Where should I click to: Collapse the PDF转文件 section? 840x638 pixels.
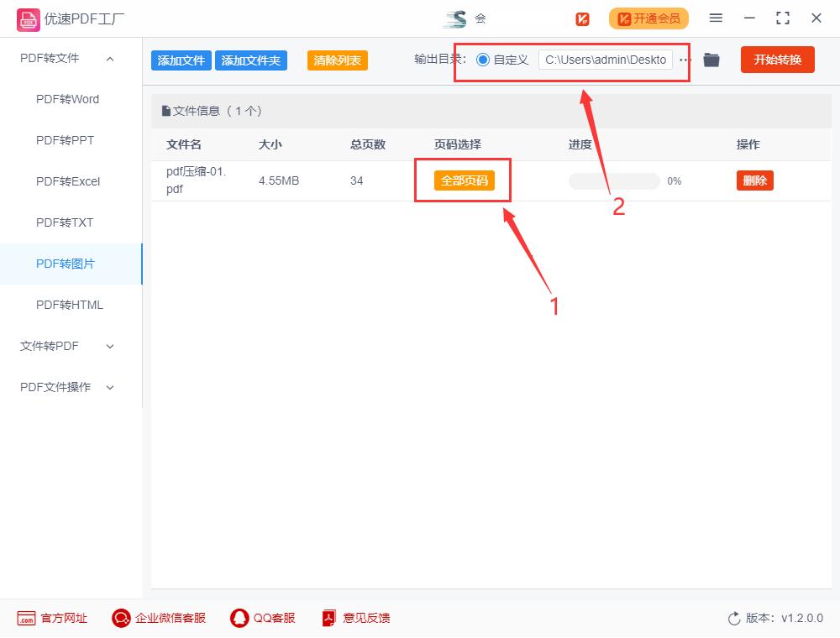108,58
